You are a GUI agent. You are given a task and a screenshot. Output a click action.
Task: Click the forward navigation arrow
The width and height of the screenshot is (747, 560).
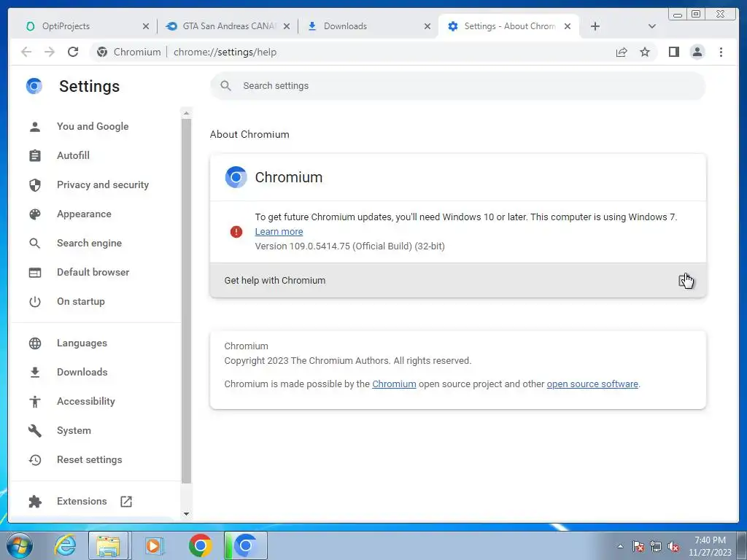[x=50, y=52]
